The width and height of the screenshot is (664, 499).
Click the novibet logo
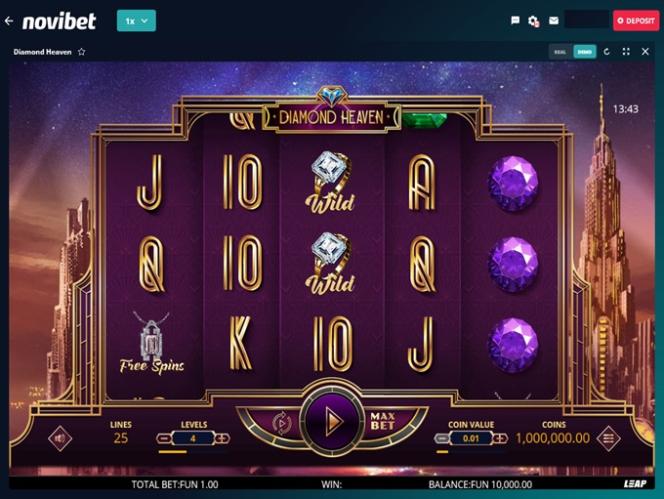tap(59, 21)
